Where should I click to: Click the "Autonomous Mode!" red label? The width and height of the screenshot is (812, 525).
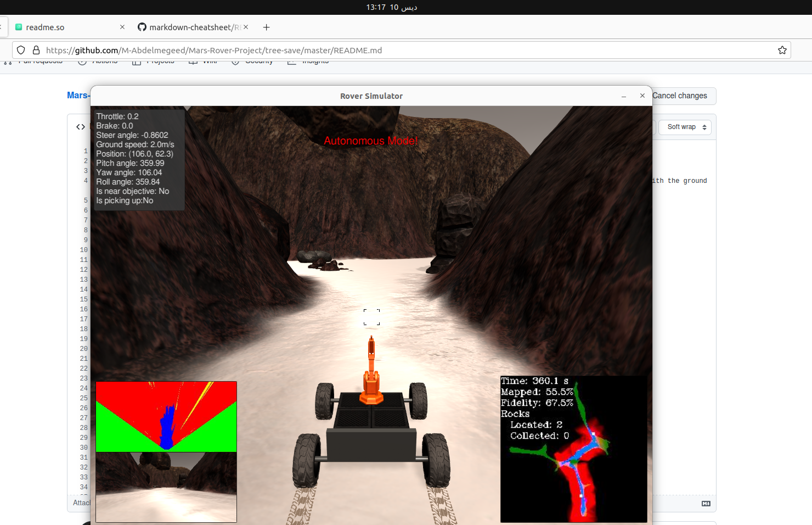click(x=371, y=141)
